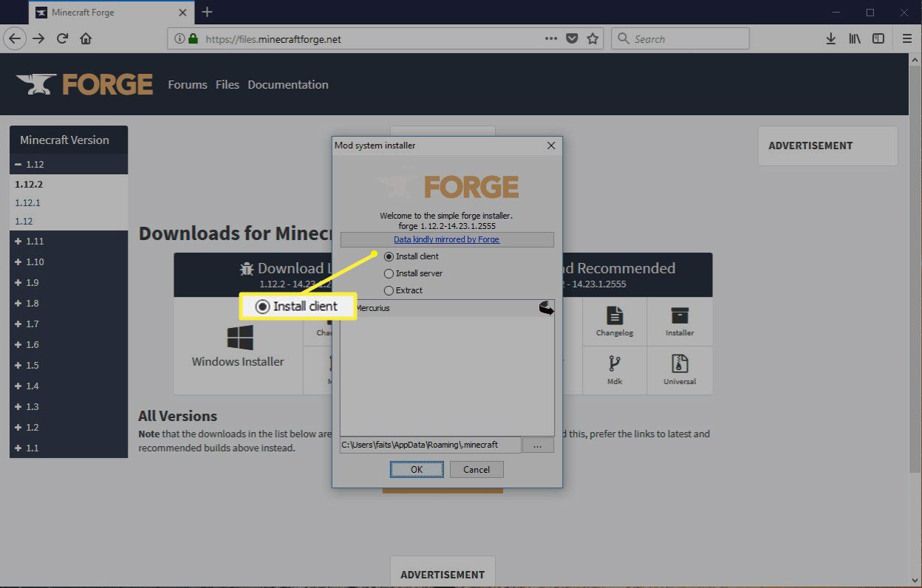Click the green padlock security icon
This screenshot has width=922, height=588.
point(193,38)
